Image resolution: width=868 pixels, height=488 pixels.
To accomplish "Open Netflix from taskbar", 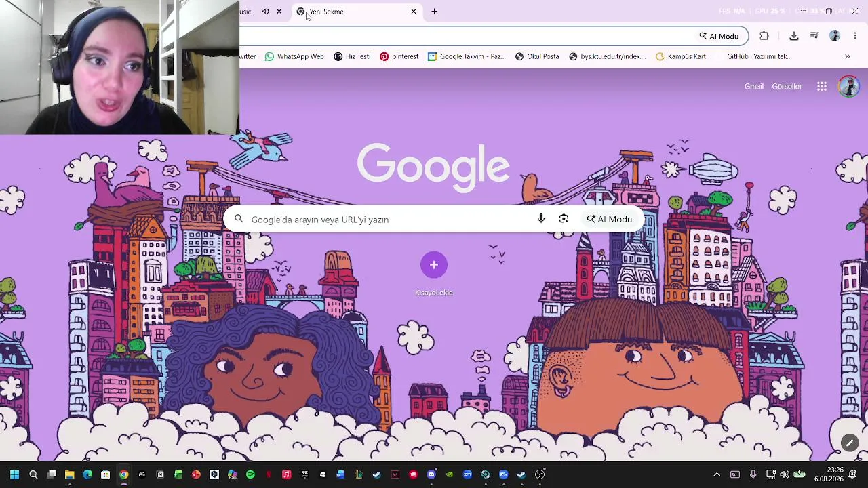I will pos(269,474).
